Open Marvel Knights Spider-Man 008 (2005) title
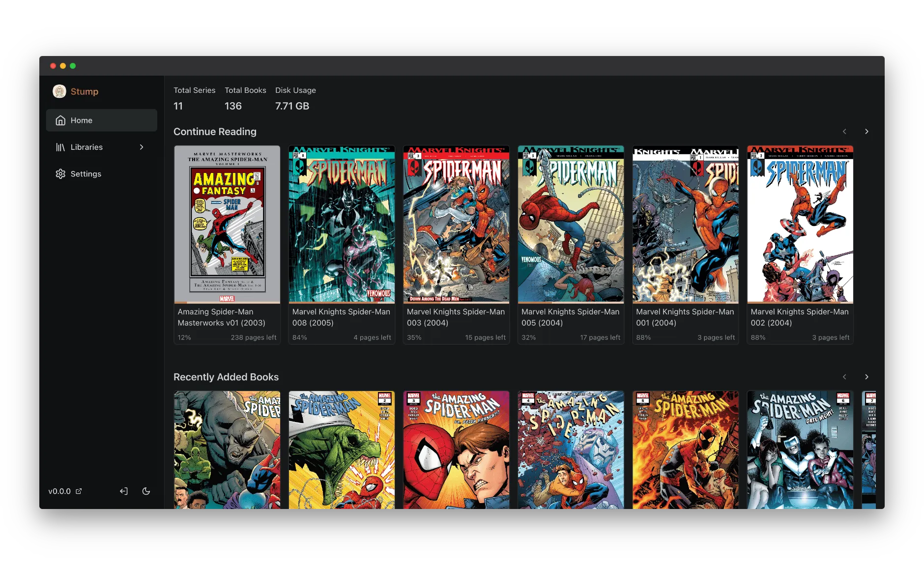The width and height of the screenshot is (924, 565). (341, 317)
